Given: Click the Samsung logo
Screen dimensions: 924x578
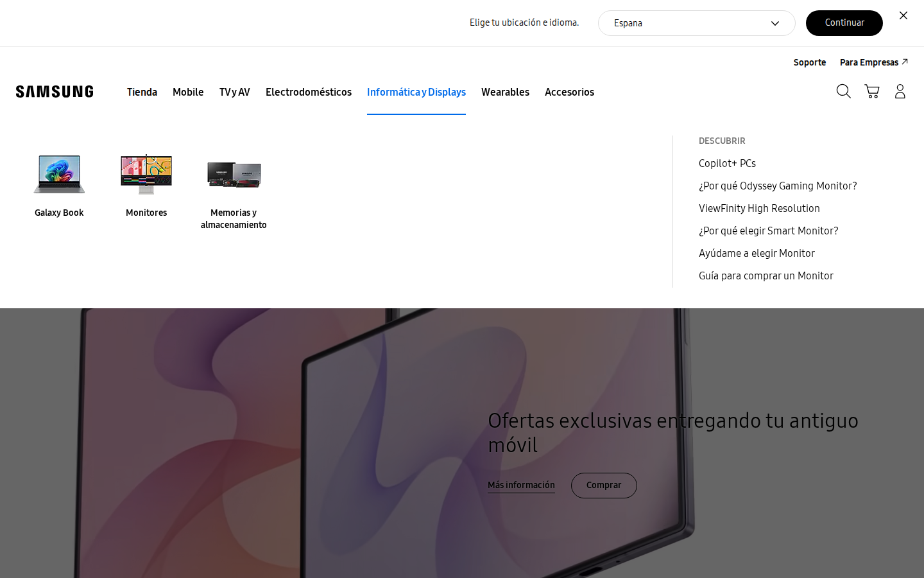Looking at the screenshot, I should (55, 92).
